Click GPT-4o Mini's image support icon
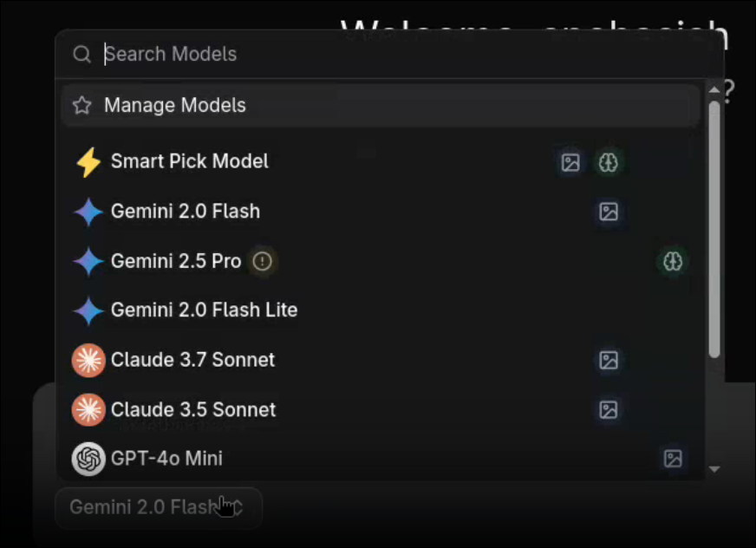The image size is (756, 548). click(673, 459)
